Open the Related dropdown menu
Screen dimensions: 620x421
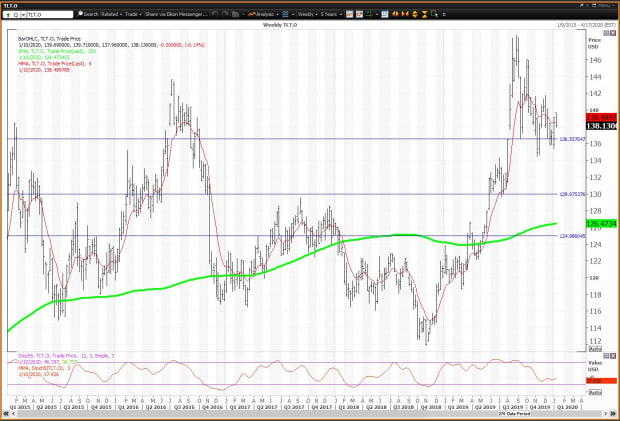(112, 15)
